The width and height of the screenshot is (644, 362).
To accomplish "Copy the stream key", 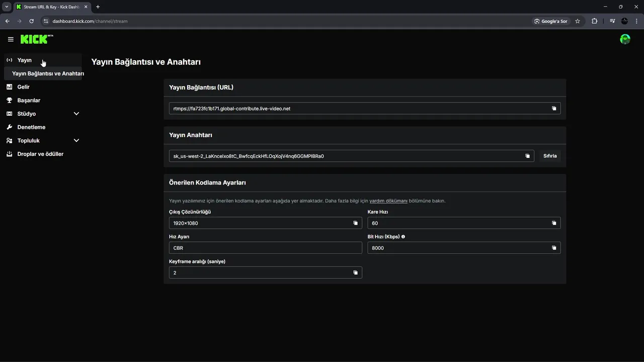I will click(x=527, y=156).
